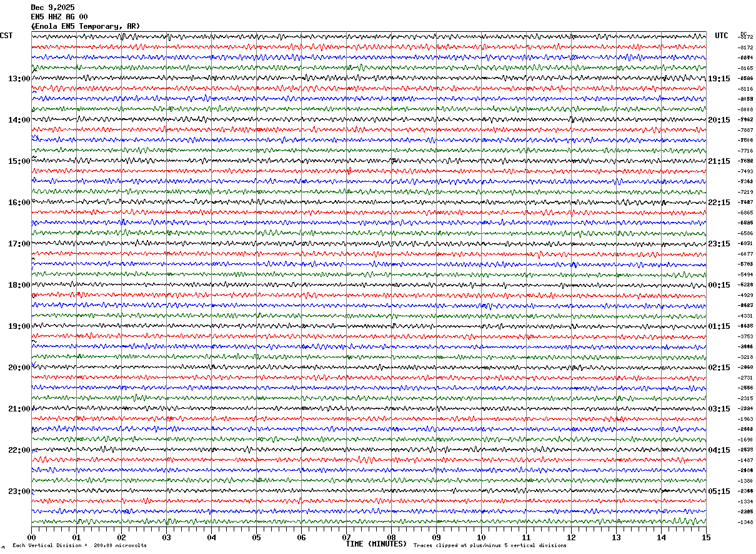Screen dimensions: 756x554
Task: Select the 20:00 CST time marker
Action: pos(19,368)
